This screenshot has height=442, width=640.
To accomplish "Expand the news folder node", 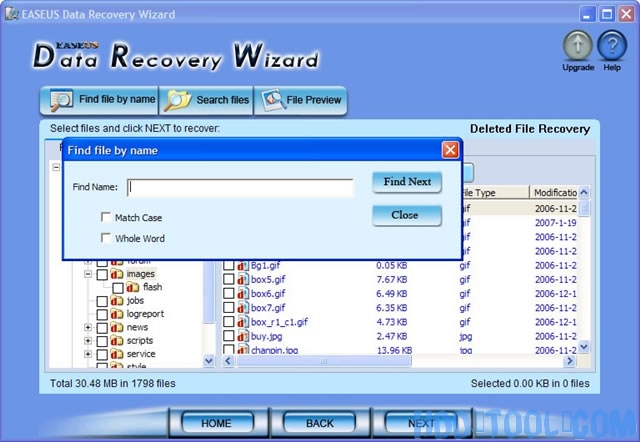I will point(88,327).
